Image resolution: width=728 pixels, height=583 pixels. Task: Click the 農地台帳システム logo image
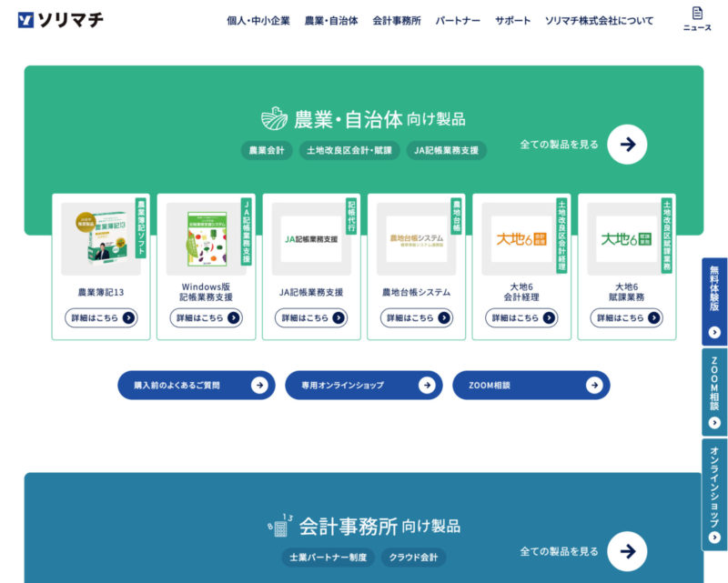click(417, 239)
